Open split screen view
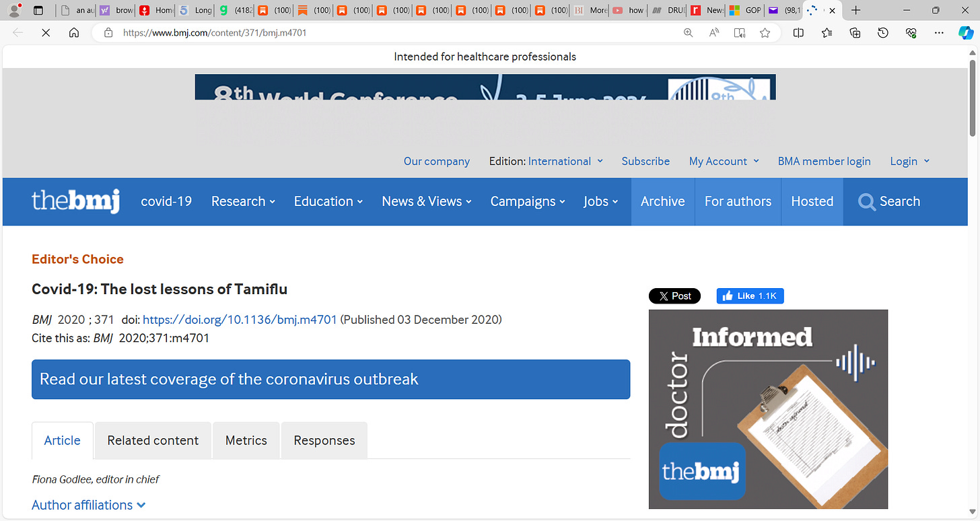Screen dimensions: 980x521 click(x=798, y=32)
